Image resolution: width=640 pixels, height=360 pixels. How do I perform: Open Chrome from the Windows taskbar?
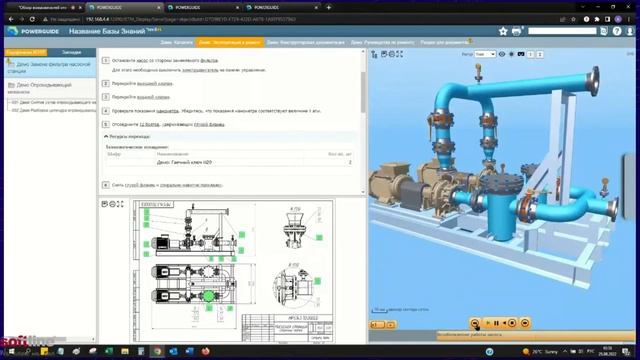[x=157, y=351]
